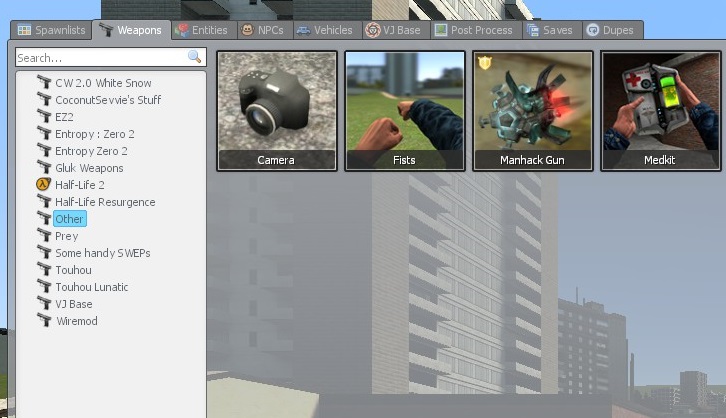Click the pistol icon beside EZ2

coord(44,117)
